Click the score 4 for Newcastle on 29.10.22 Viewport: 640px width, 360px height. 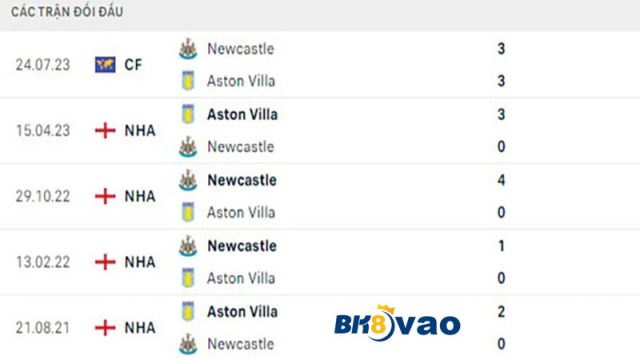(x=501, y=180)
